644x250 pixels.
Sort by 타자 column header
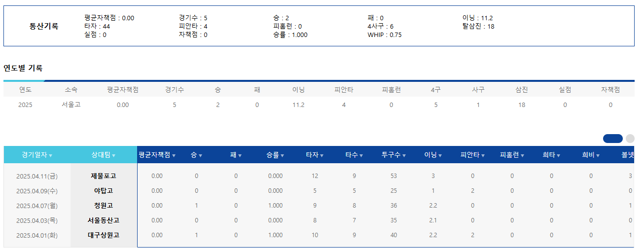(x=312, y=155)
